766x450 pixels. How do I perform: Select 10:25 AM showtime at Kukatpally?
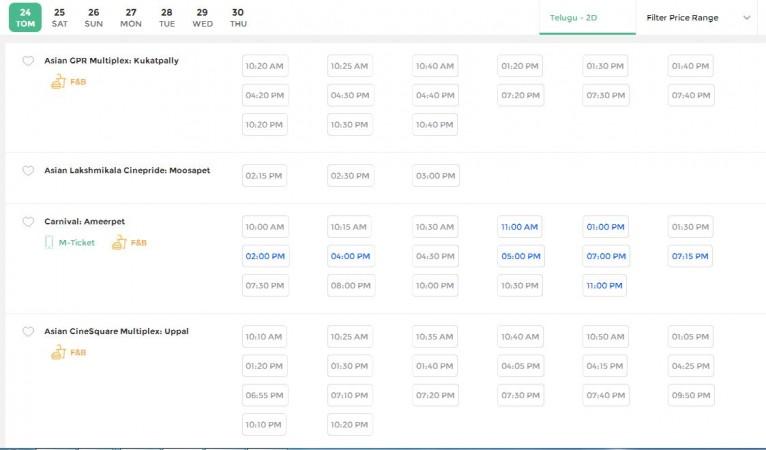pos(350,66)
